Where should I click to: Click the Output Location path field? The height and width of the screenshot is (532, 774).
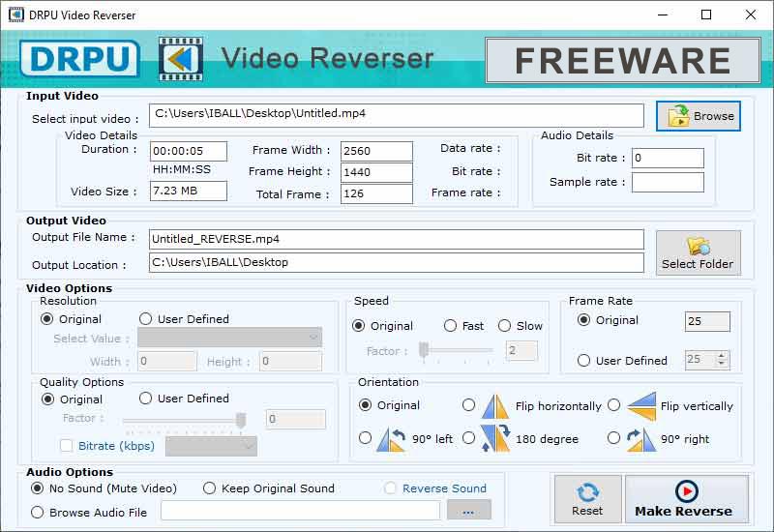pyautogui.click(x=397, y=262)
